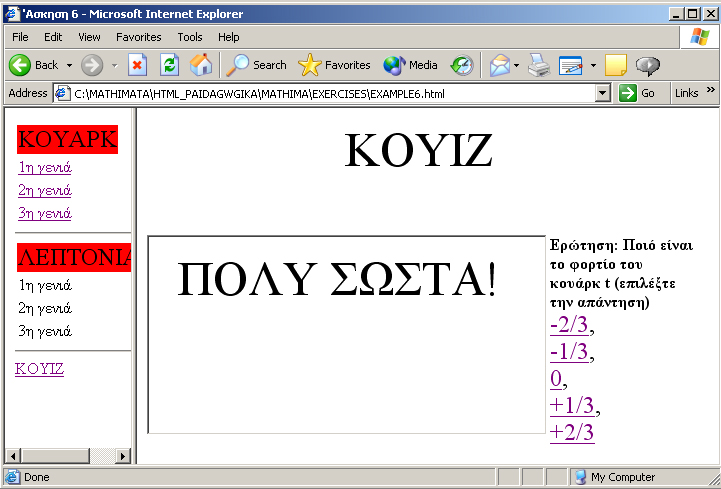721x489 pixels.
Task: Click the Edit page icon
Action: pos(571,65)
